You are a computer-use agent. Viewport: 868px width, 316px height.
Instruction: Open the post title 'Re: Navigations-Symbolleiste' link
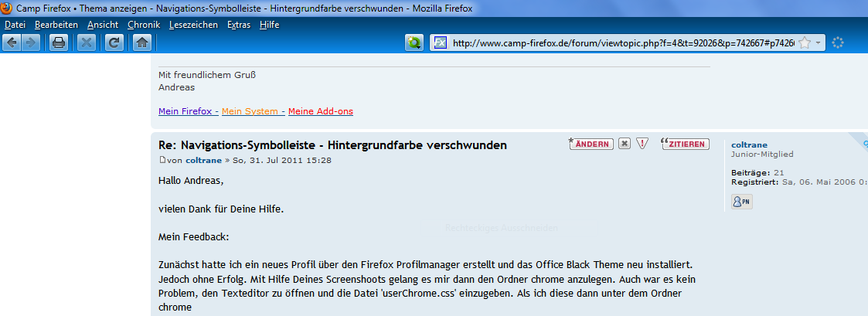pyautogui.click(x=332, y=145)
